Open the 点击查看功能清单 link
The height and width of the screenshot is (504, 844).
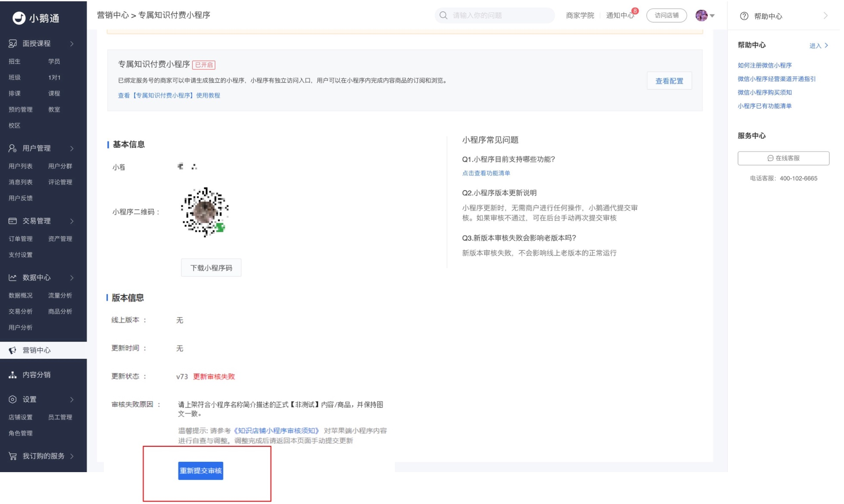(486, 173)
